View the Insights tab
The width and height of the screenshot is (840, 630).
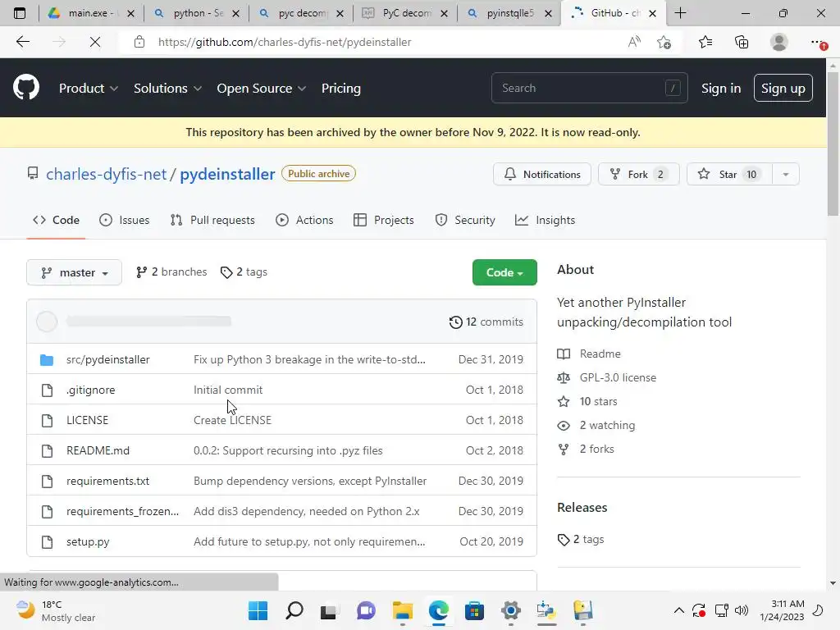tap(545, 220)
